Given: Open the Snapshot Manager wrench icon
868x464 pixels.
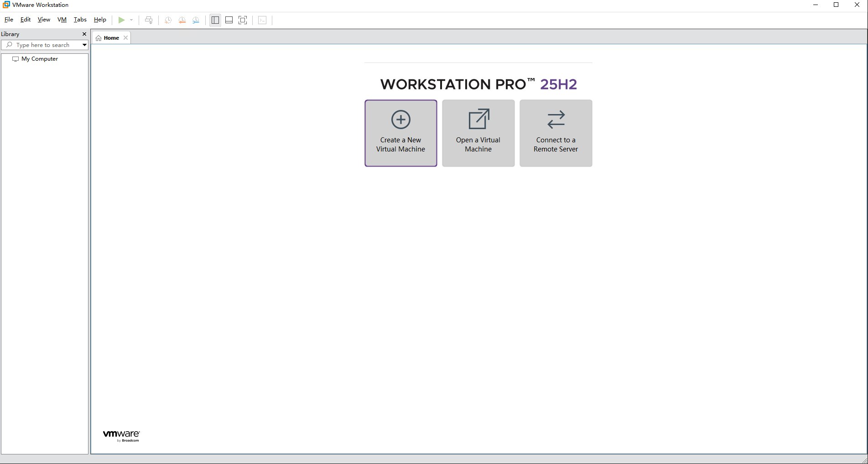Looking at the screenshot, I should tap(196, 20).
